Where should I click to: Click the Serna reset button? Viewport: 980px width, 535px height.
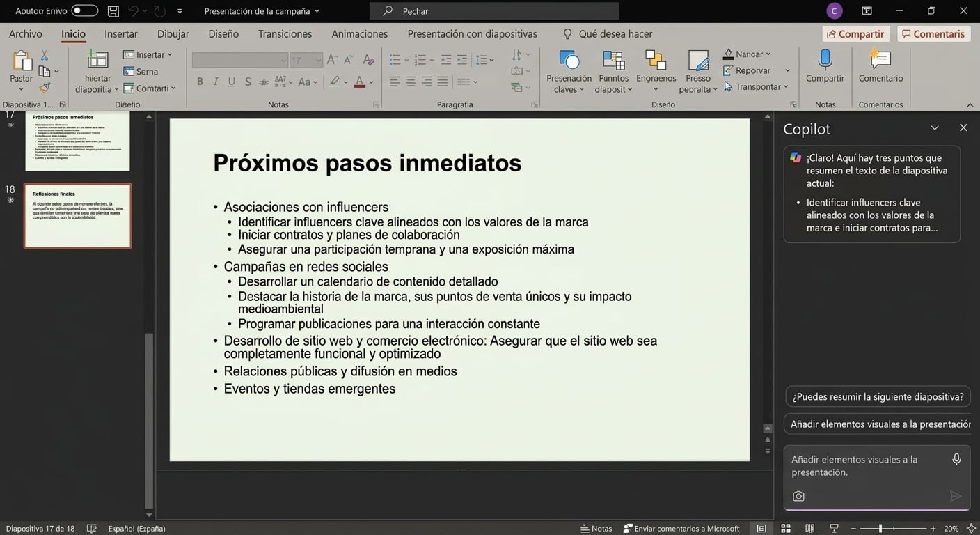[141, 71]
